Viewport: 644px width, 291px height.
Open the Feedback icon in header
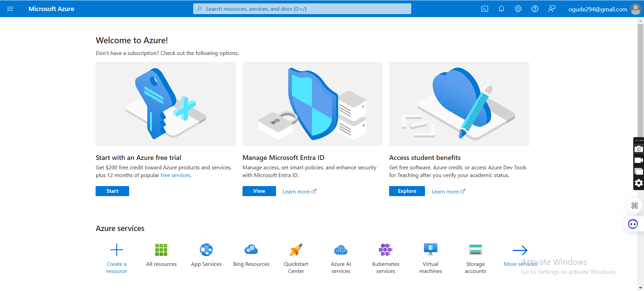point(552,9)
